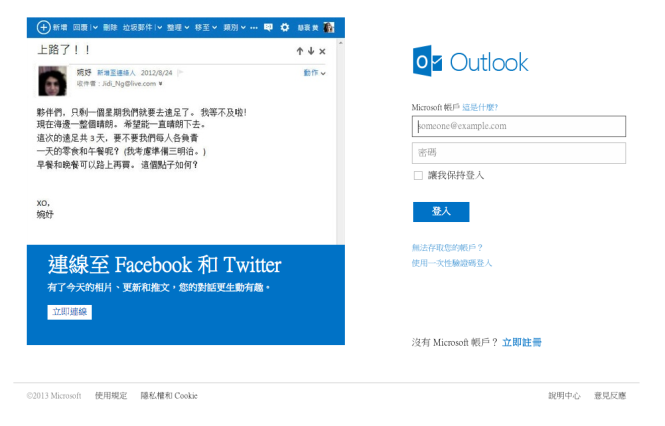This screenshot has width=665, height=426.
Task: Open the chat messaging icon in toolbar
Action: 268,27
